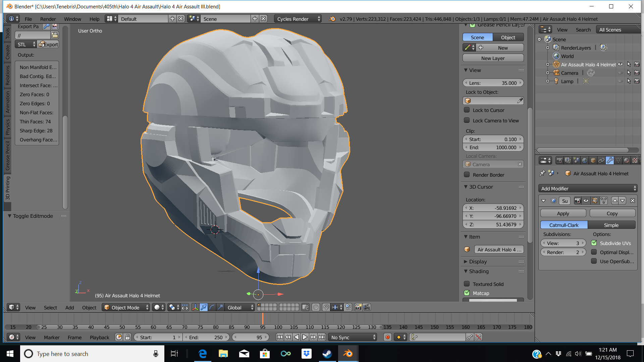Switch to the Grease Pencil sidebar tab

[x=8, y=156]
